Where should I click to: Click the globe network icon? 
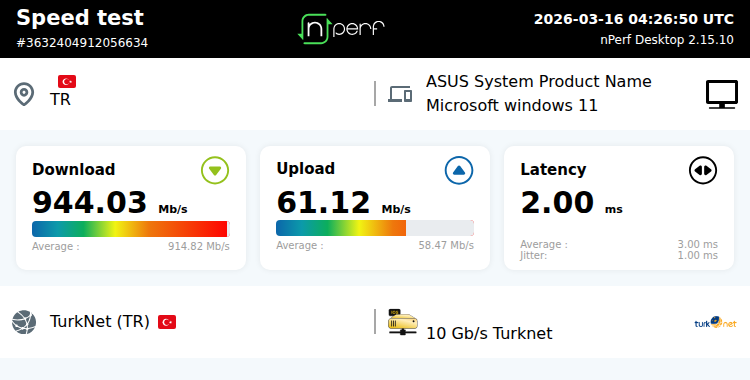pyautogui.click(x=24, y=322)
